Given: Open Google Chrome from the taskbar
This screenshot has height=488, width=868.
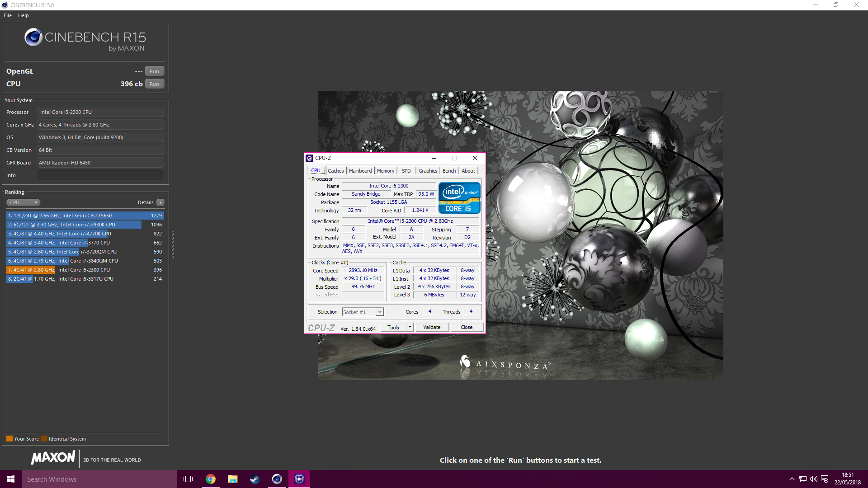Looking at the screenshot, I should pyautogui.click(x=211, y=479).
